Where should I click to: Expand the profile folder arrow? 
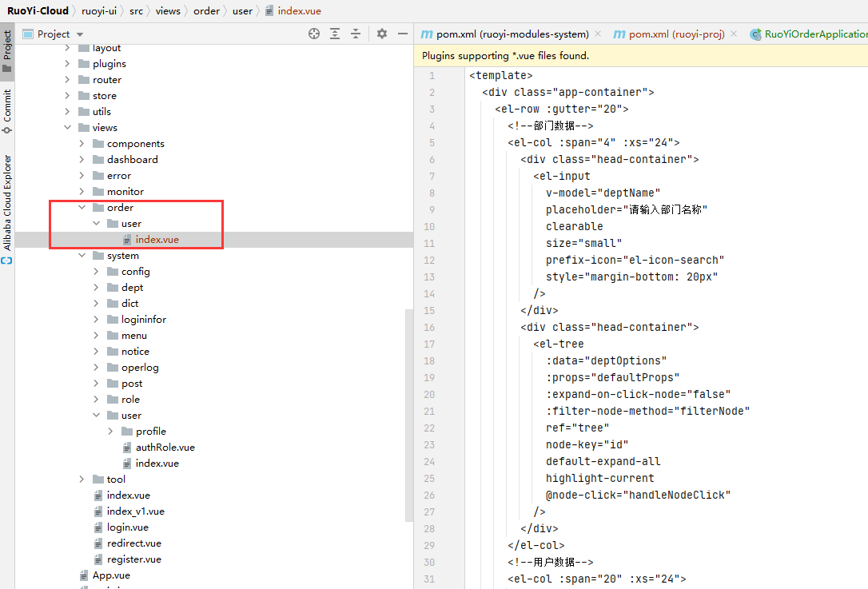(111, 432)
